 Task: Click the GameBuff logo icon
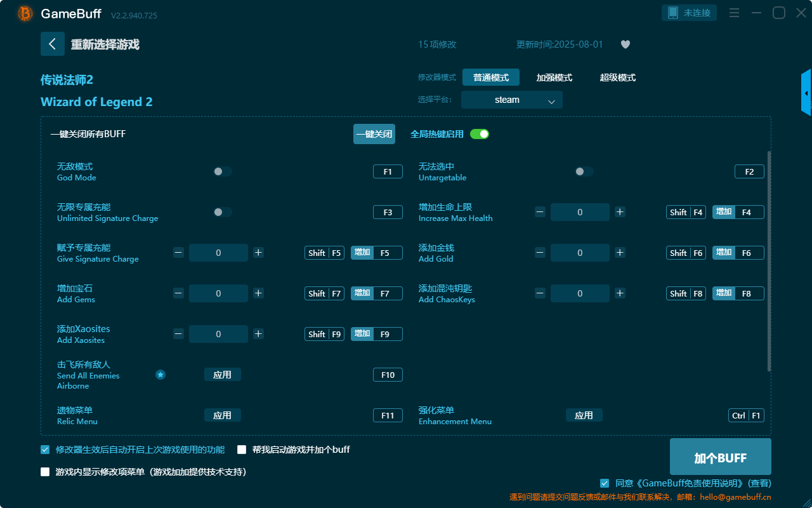point(25,13)
